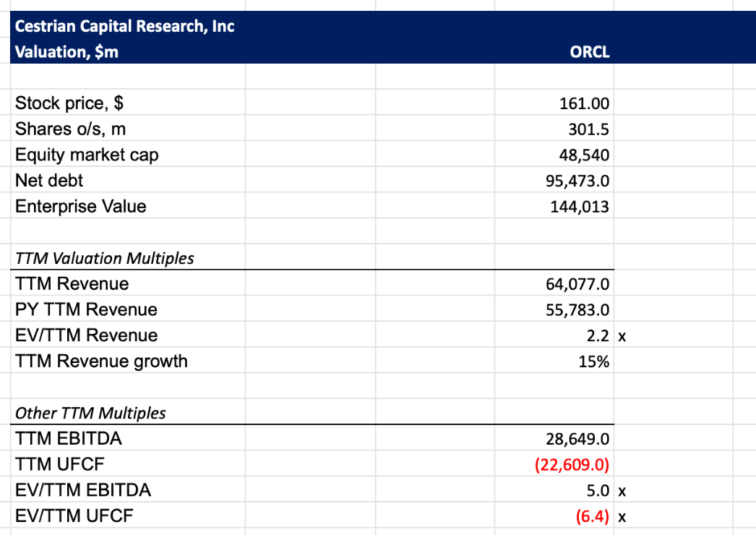This screenshot has width=756, height=535.
Task: Select the PY TTM Revenue value 55,783.0
Action: click(x=577, y=310)
